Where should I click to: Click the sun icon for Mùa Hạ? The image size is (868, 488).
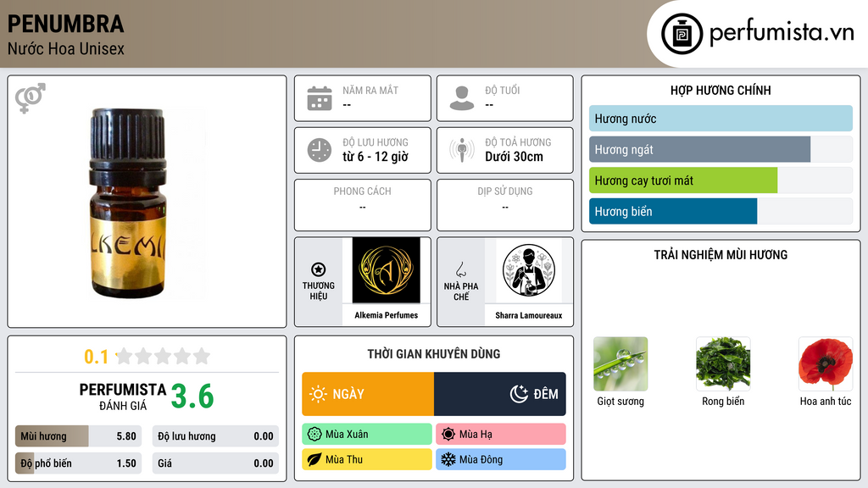pyautogui.click(x=448, y=435)
